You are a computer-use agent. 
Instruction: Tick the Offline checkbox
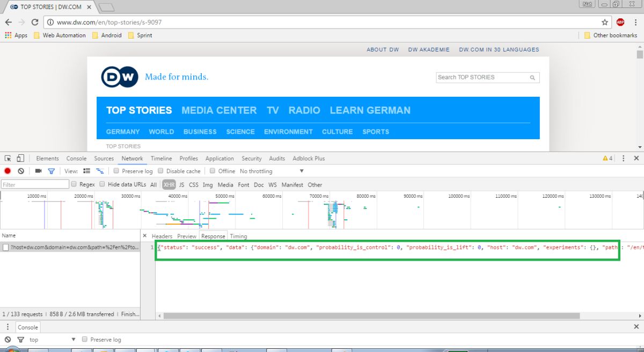(x=213, y=171)
